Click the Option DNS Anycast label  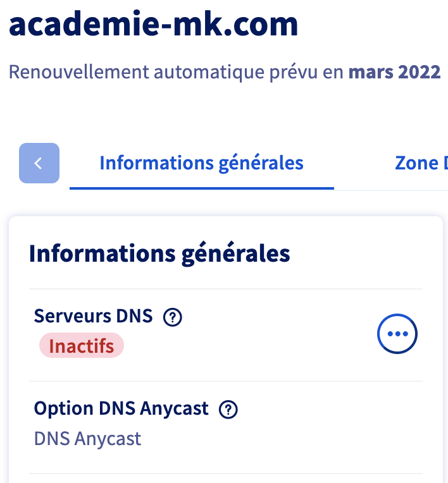pyautogui.click(x=121, y=409)
